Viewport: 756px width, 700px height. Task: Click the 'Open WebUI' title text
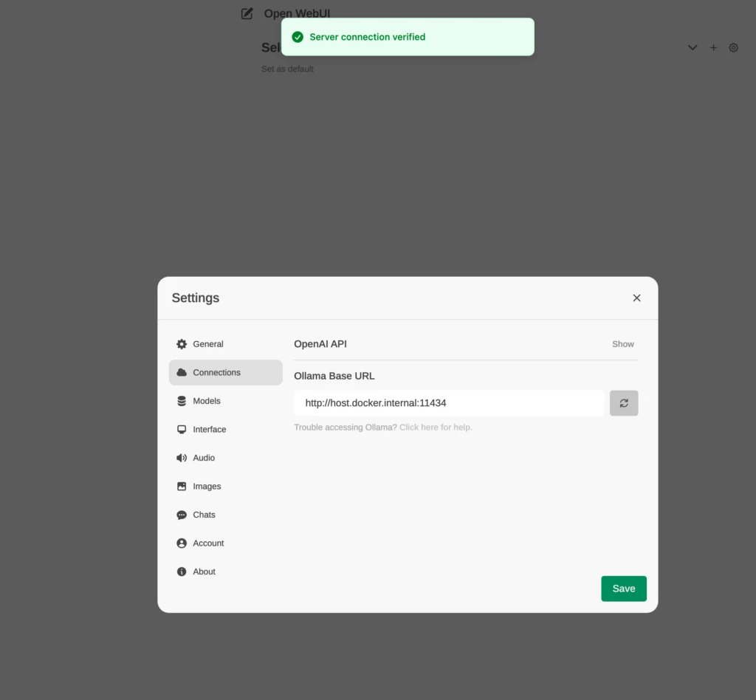[x=297, y=13]
